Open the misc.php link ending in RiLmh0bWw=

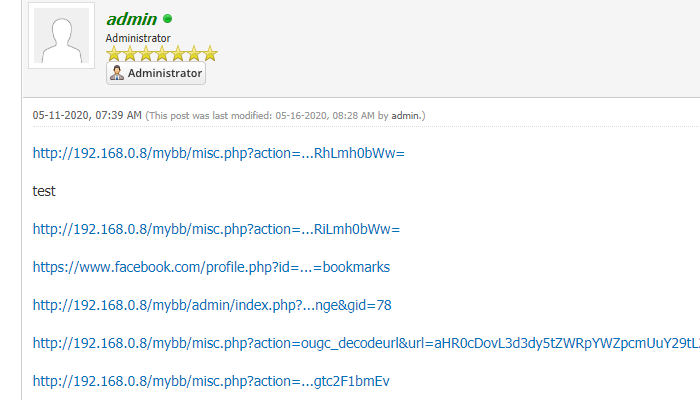click(x=216, y=229)
